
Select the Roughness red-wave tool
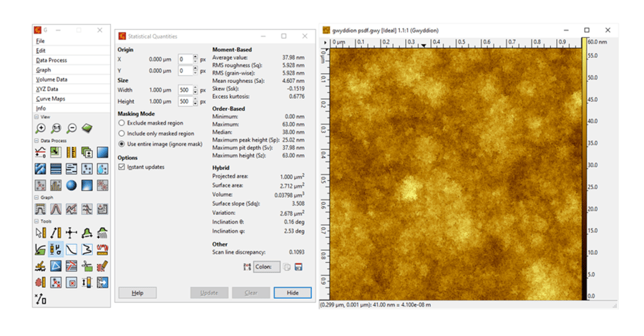102,249
